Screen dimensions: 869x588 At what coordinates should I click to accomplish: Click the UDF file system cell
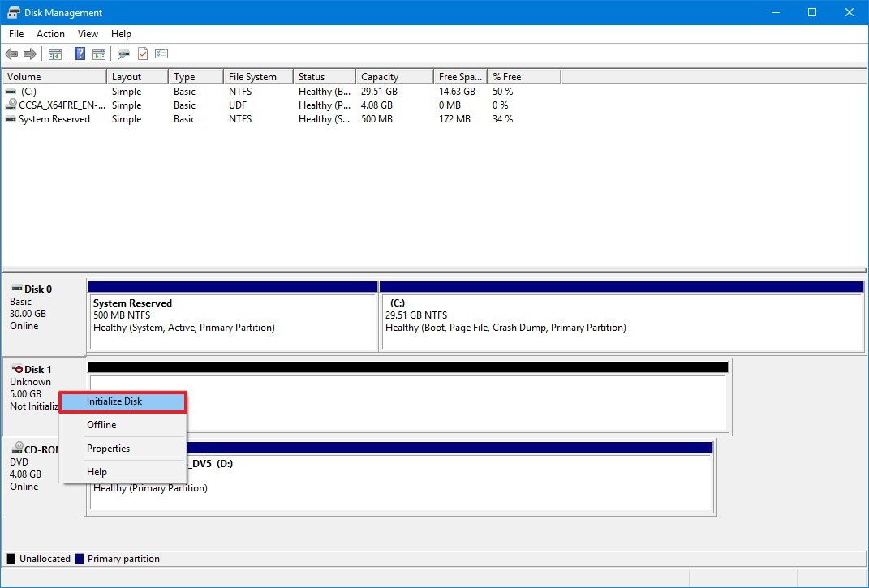pos(238,105)
